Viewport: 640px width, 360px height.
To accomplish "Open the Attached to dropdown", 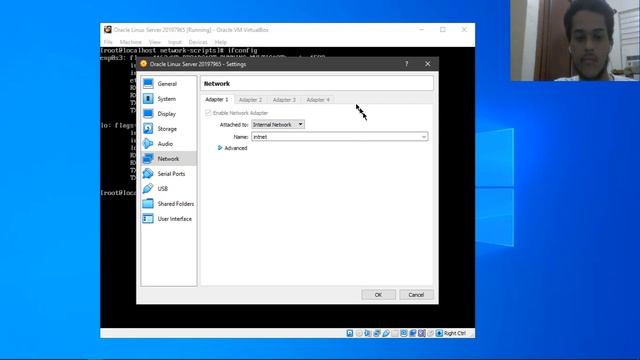I will pyautogui.click(x=278, y=124).
